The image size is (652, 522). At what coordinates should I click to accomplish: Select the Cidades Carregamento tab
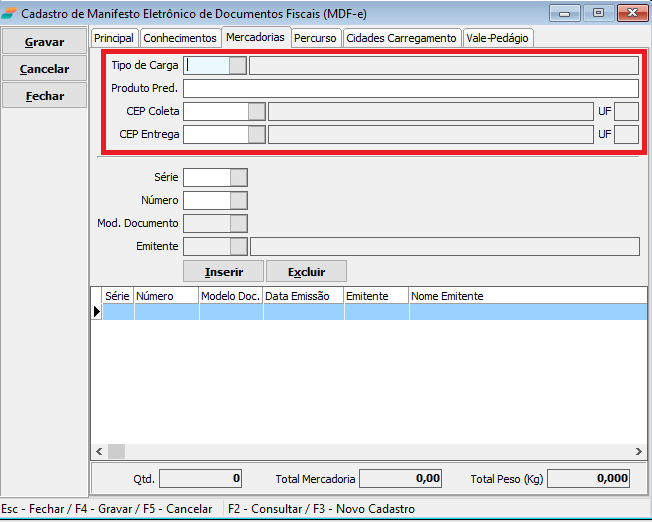point(401,38)
